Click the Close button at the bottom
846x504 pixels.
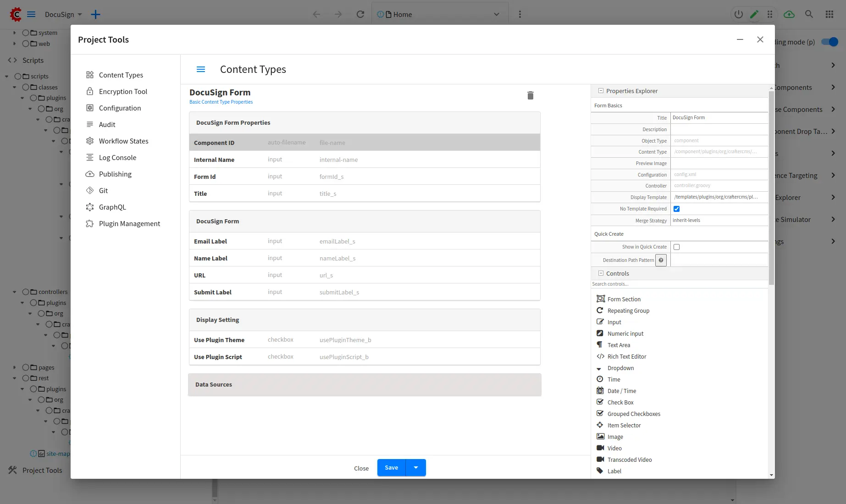click(361, 468)
